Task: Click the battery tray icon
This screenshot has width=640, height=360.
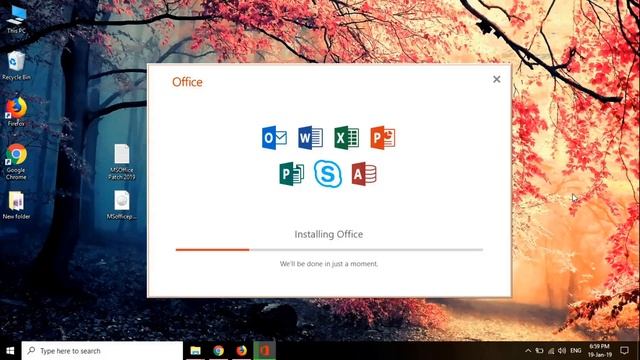Action: click(540, 351)
